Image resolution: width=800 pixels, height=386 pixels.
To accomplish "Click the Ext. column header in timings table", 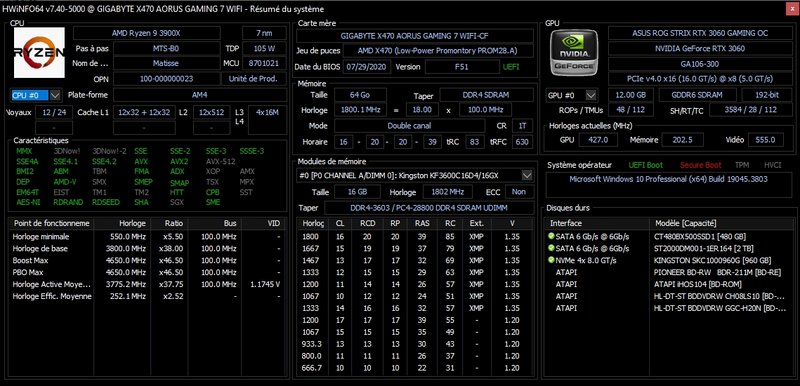I will pos(476,223).
